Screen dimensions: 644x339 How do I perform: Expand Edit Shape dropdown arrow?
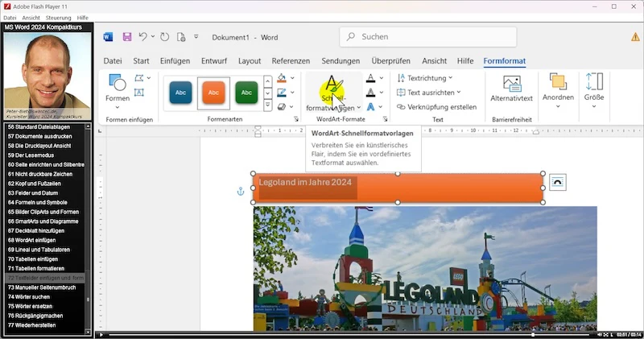tap(149, 77)
